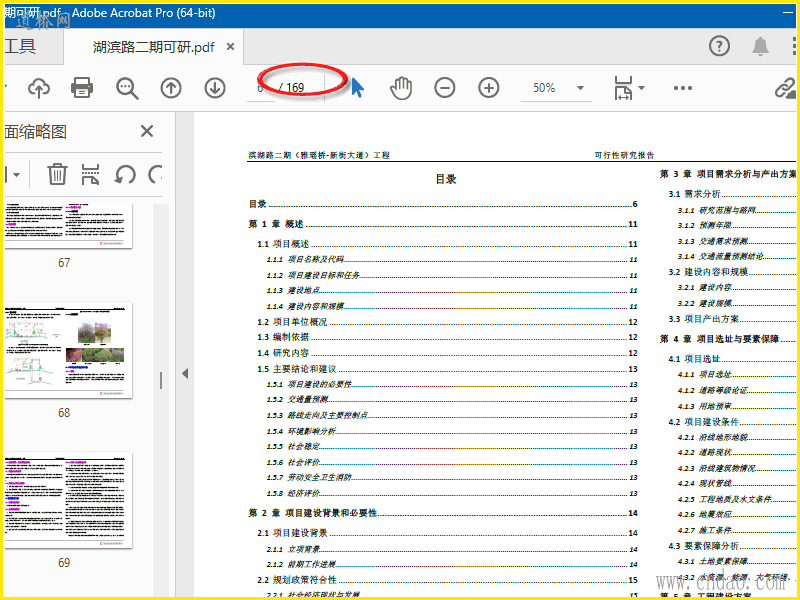The image size is (800, 600).
Task: Select the arrow selection tool
Action: (358, 88)
